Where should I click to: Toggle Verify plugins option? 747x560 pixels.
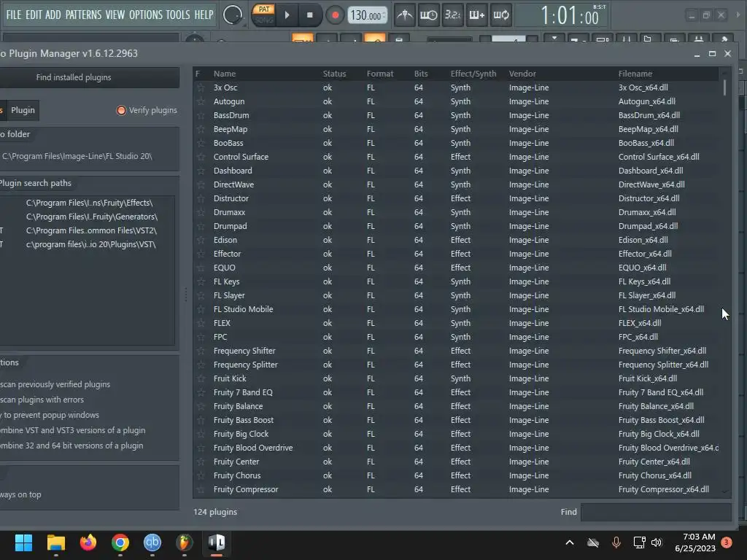pos(147,110)
